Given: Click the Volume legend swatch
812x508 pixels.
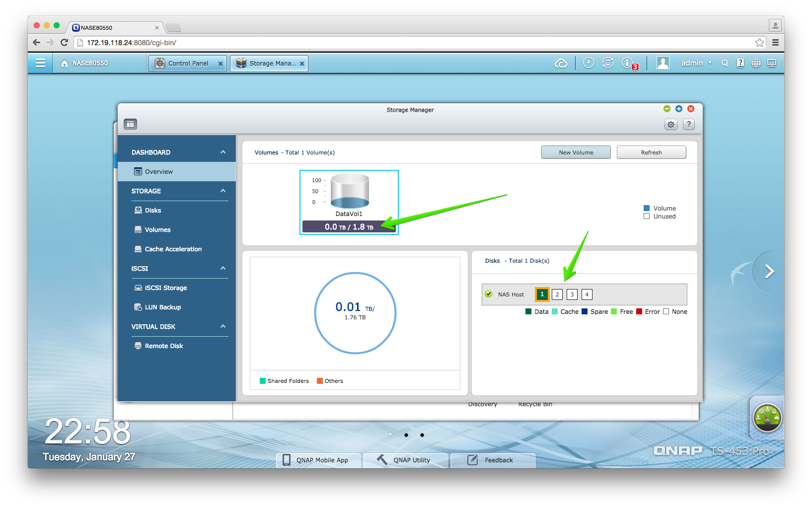Looking at the screenshot, I should 647,208.
